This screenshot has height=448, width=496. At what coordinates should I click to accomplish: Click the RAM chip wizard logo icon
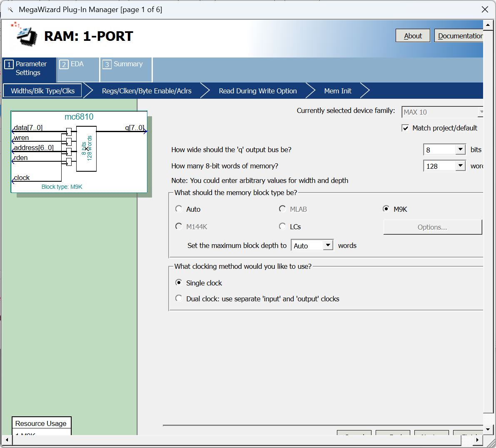point(26,35)
